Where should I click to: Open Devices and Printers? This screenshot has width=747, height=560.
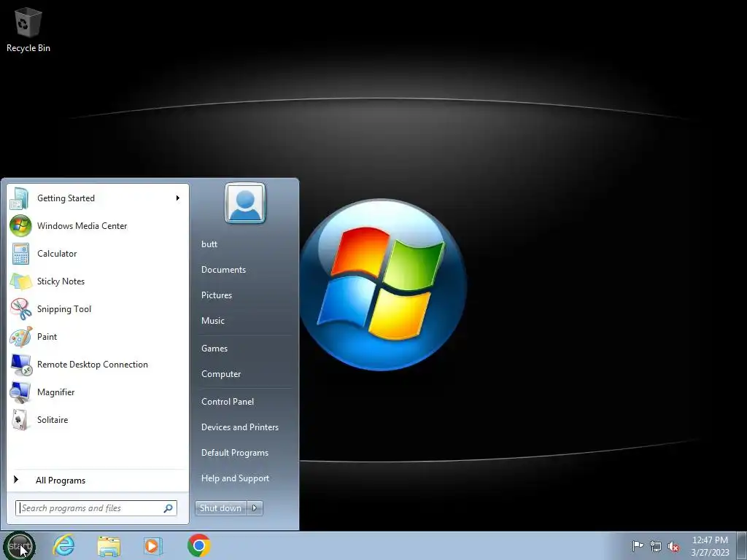(240, 427)
